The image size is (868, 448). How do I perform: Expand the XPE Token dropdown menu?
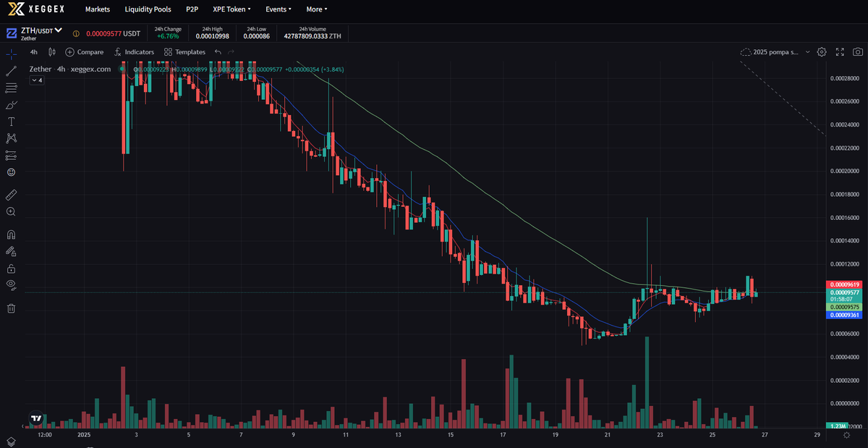pos(232,9)
